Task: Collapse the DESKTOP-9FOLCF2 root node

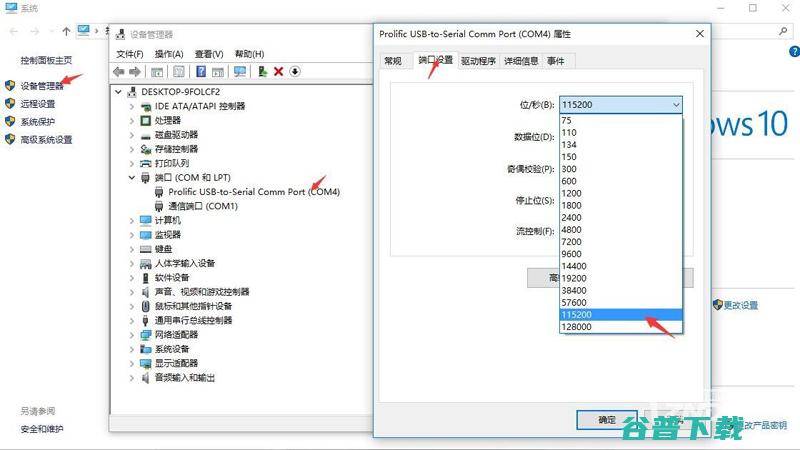Action: (x=118, y=92)
